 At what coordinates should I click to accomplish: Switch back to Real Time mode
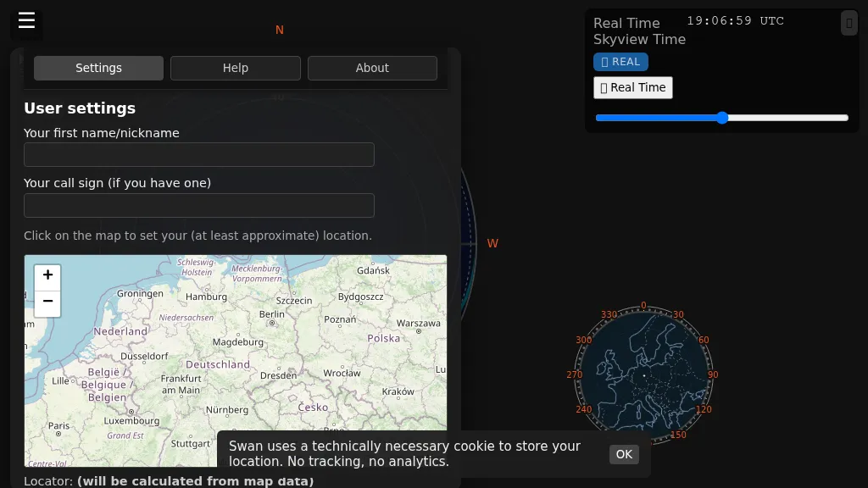click(632, 87)
